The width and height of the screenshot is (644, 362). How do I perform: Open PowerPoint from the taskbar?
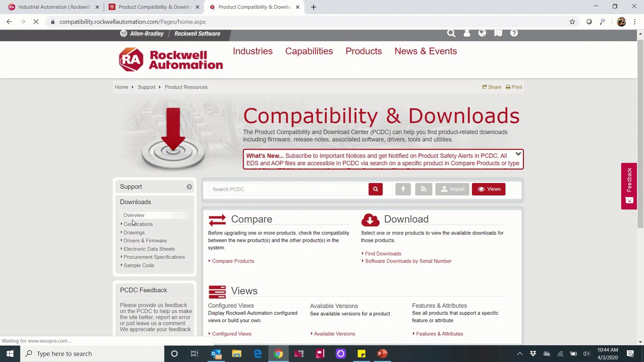coord(382,353)
